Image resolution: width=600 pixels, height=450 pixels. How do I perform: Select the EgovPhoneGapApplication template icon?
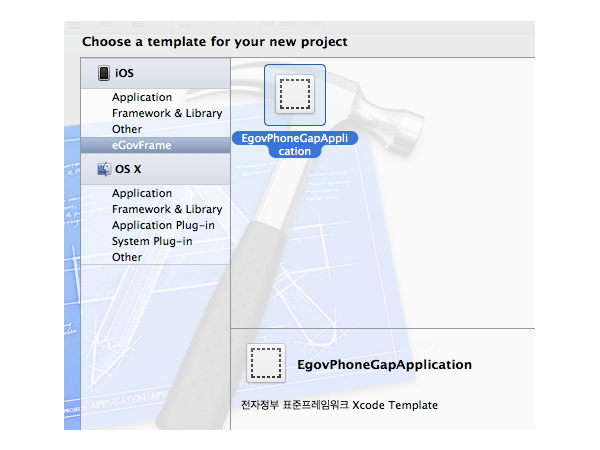(x=294, y=95)
